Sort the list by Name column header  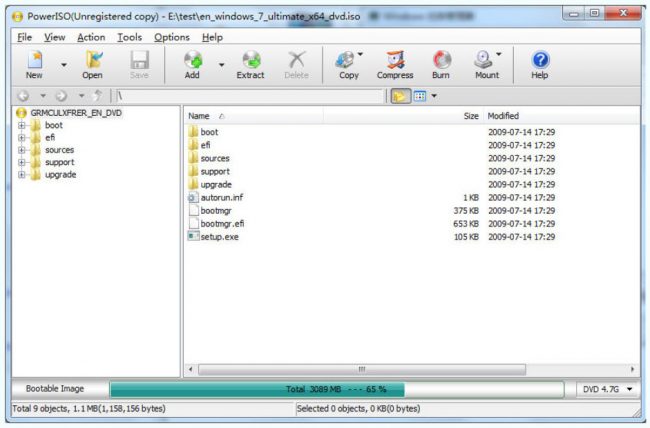click(200, 116)
